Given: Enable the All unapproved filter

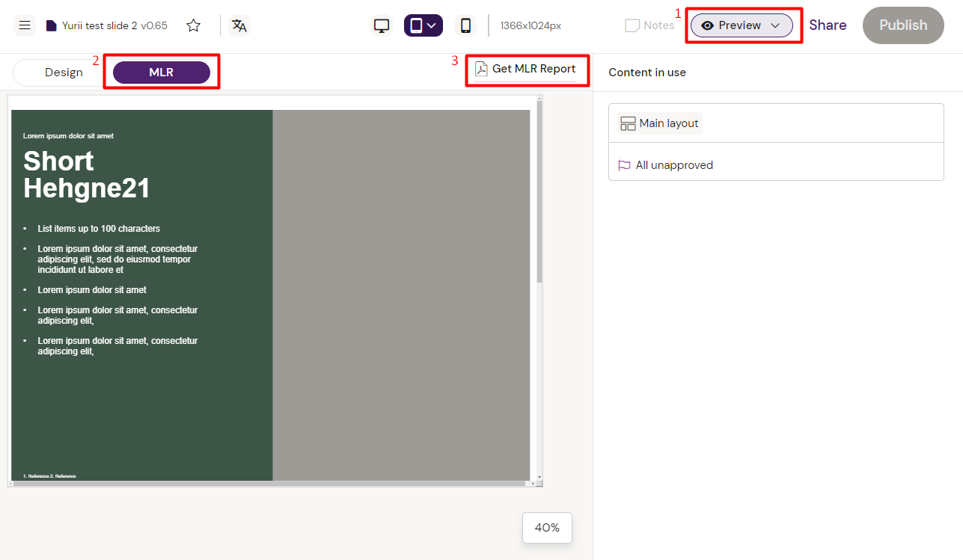Looking at the screenshot, I should [673, 164].
